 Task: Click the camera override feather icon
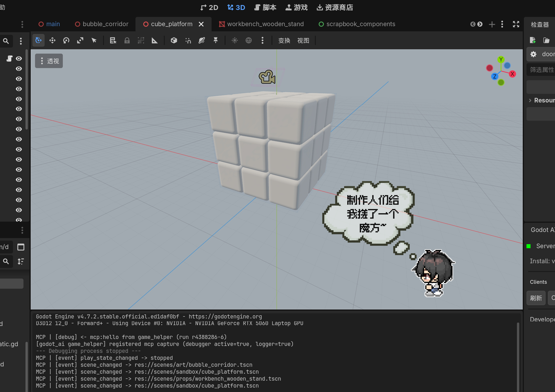click(202, 40)
